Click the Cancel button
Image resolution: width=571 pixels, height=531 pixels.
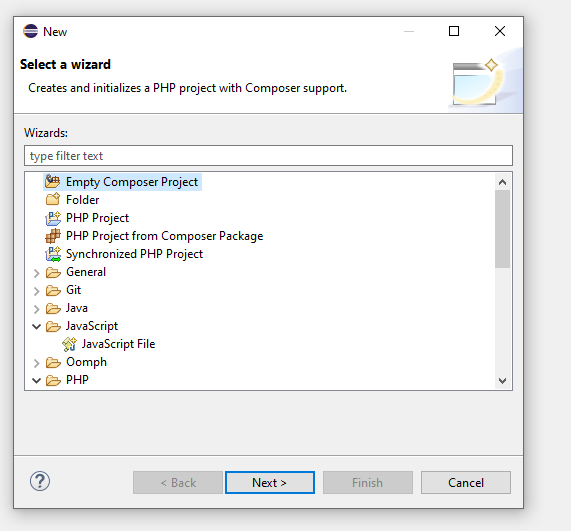pyautogui.click(x=466, y=483)
